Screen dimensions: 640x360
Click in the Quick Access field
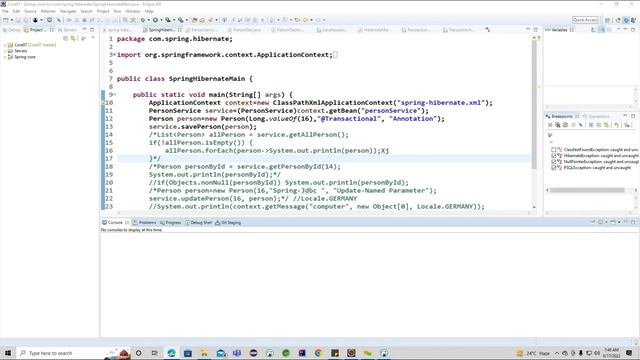tap(585, 20)
